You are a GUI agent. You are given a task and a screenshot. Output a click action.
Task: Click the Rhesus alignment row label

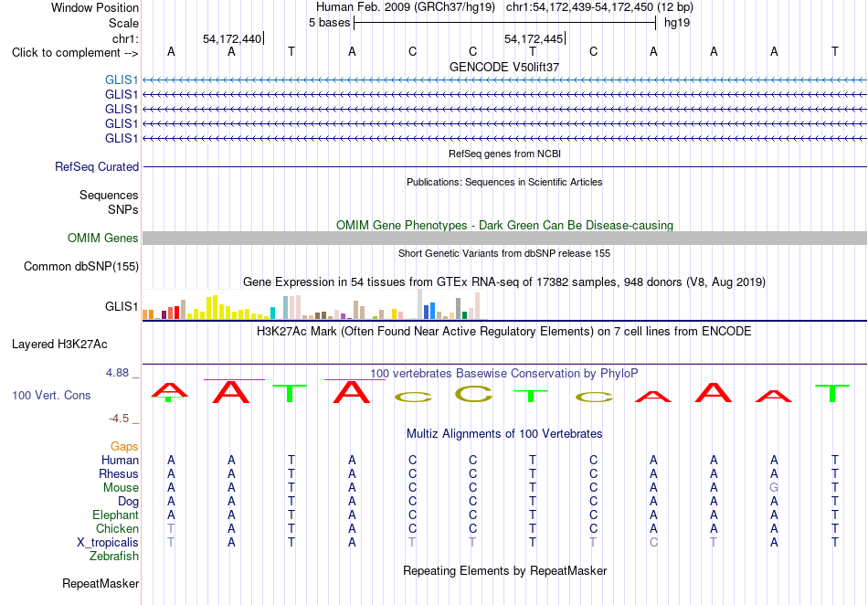119,474
